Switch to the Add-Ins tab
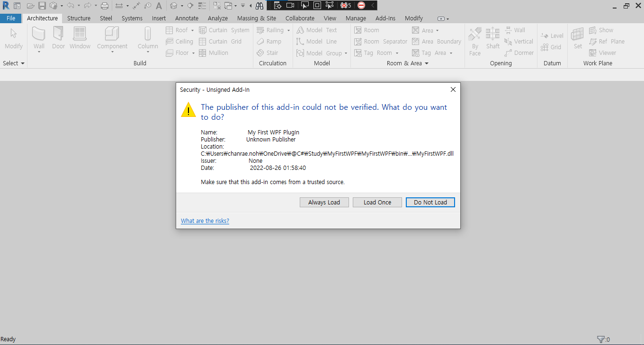The height and width of the screenshot is (345, 644). (x=385, y=18)
